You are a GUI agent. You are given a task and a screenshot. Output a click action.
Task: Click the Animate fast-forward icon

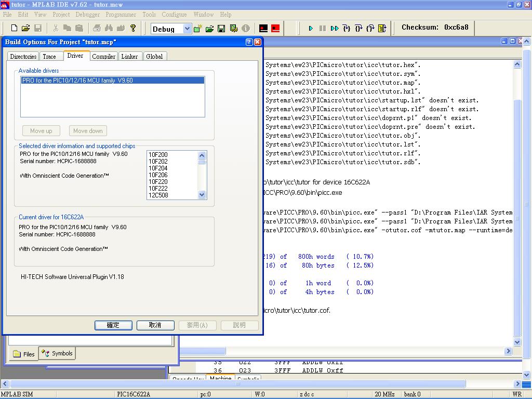point(335,29)
